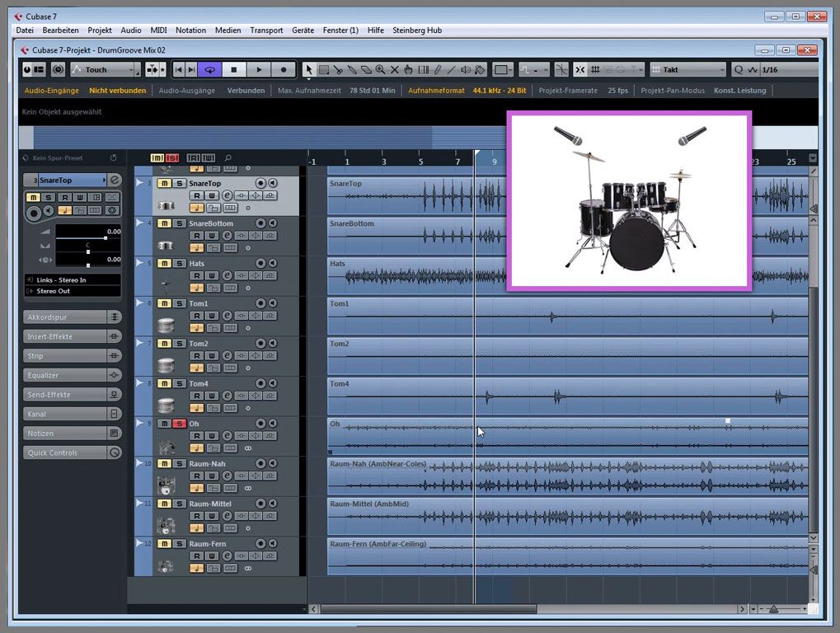Screen dimensions: 840x633
Task: Open the Datei menu
Action: (x=25, y=30)
